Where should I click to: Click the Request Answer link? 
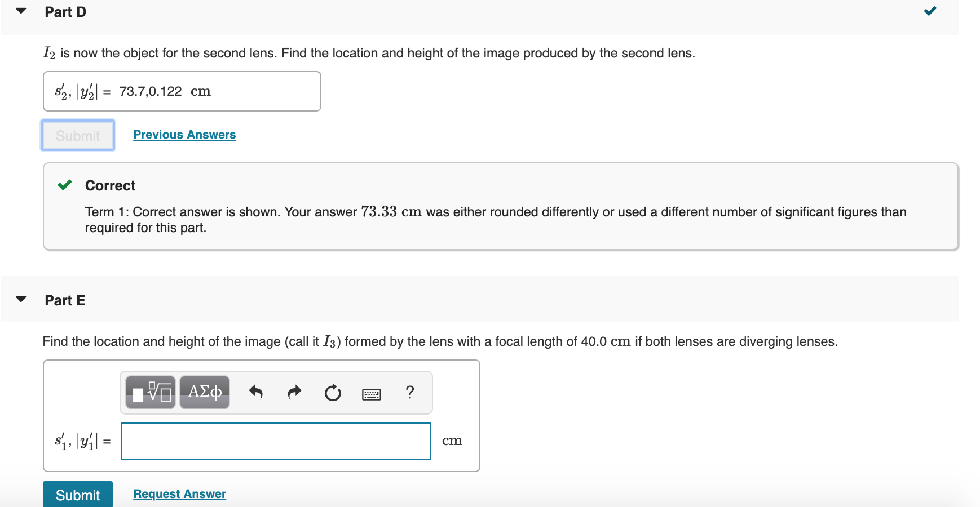178,493
